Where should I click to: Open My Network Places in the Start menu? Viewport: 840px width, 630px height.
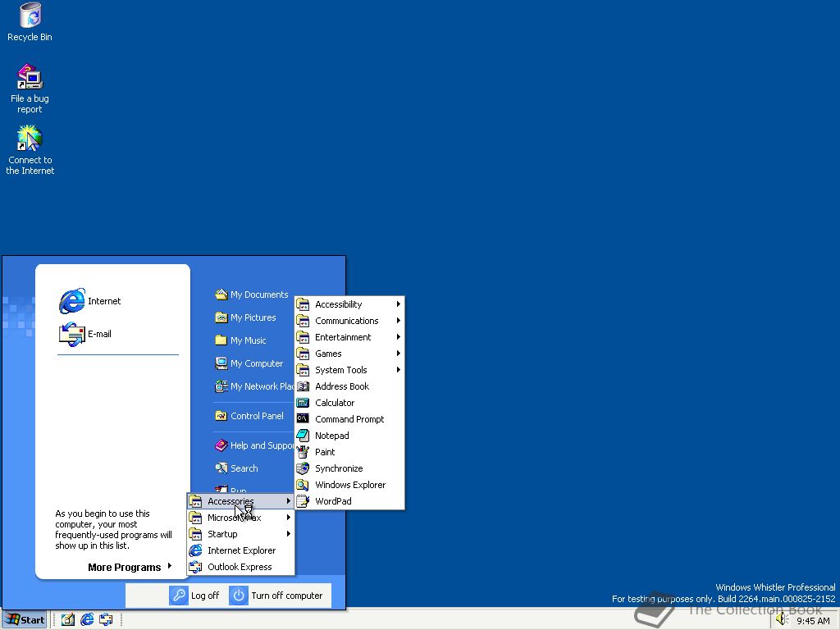[254, 386]
